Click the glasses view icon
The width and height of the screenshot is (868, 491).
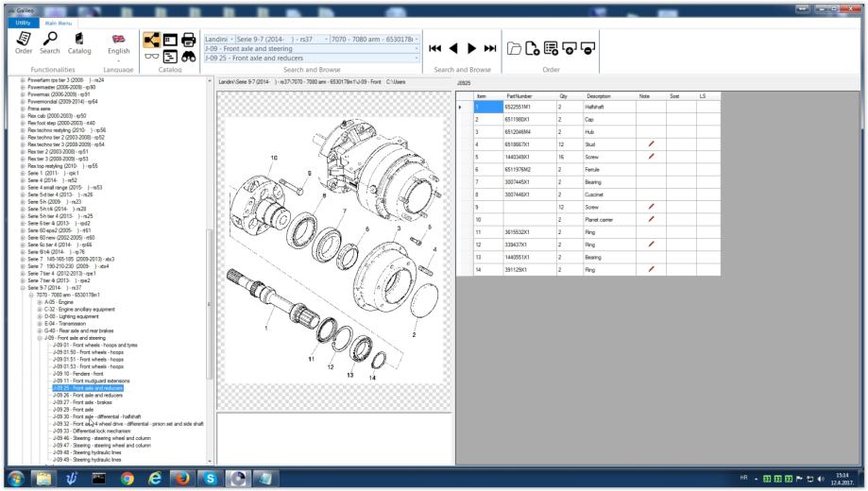(x=148, y=59)
